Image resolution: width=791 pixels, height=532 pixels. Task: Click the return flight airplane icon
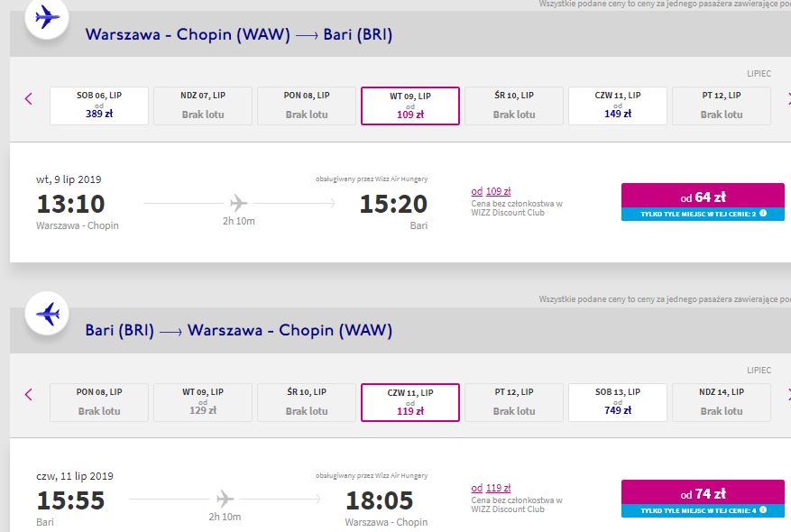pos(47,314)
